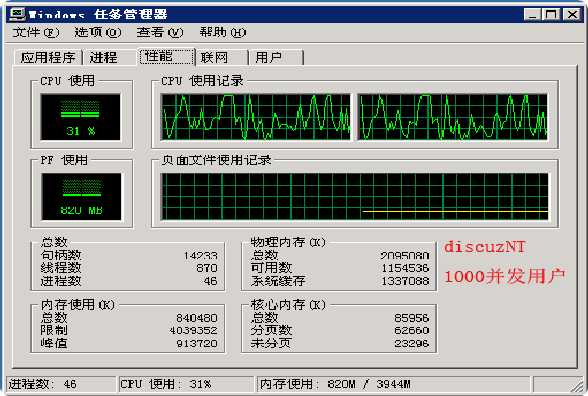The height and width of the screenshot is (396, 588).
Task: Click the 线程数 value 870
Action: click(x=207, y=268)
